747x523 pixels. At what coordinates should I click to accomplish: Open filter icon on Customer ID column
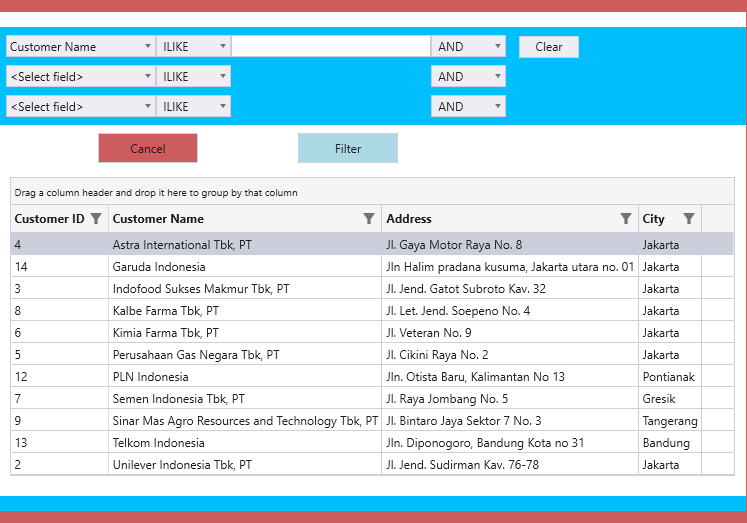(96, 219)
